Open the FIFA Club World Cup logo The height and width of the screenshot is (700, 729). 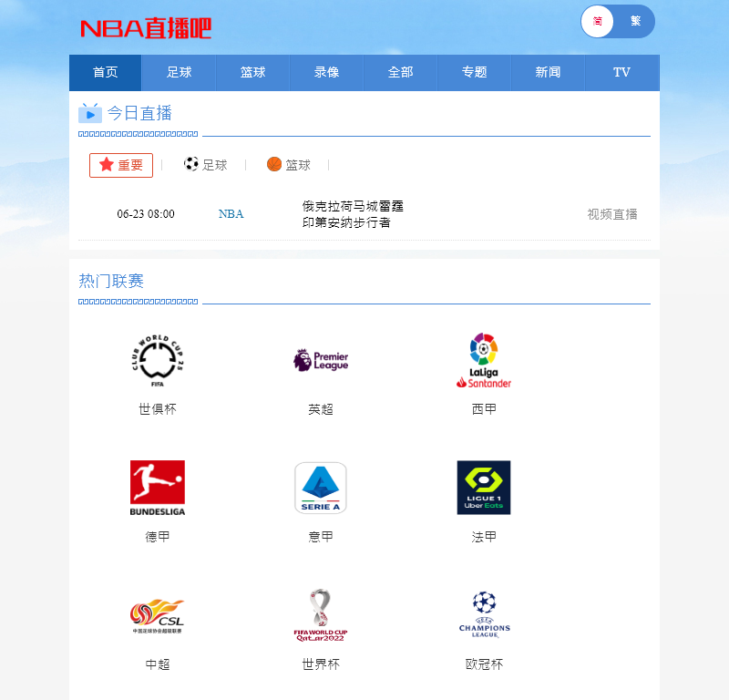(x=158, y=360)
